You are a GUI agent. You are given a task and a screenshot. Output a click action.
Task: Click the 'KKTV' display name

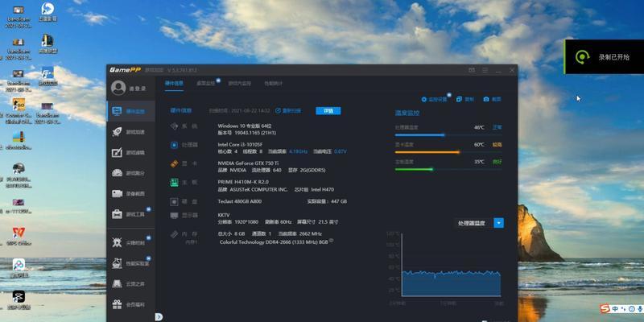224,215
